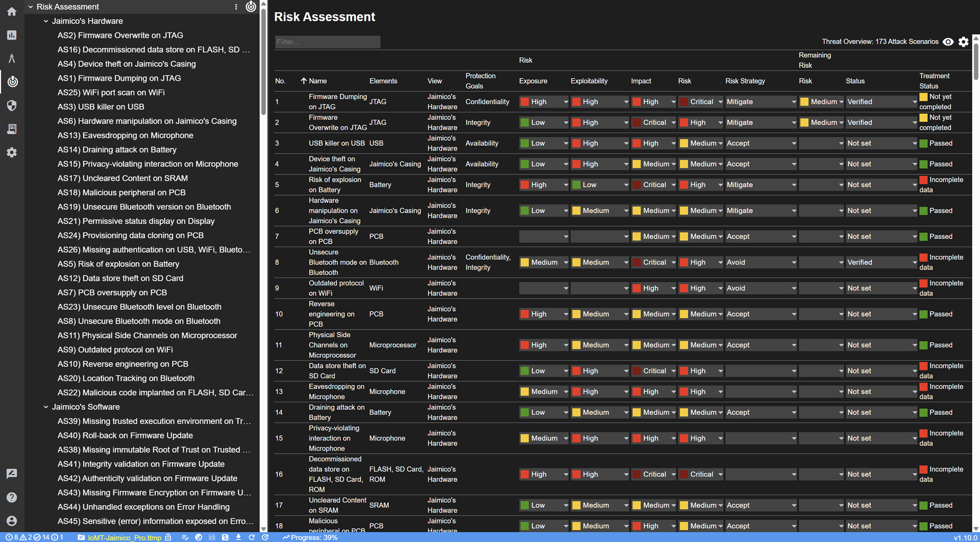
Task: Open the user account icon
Action: pos(12,521)
